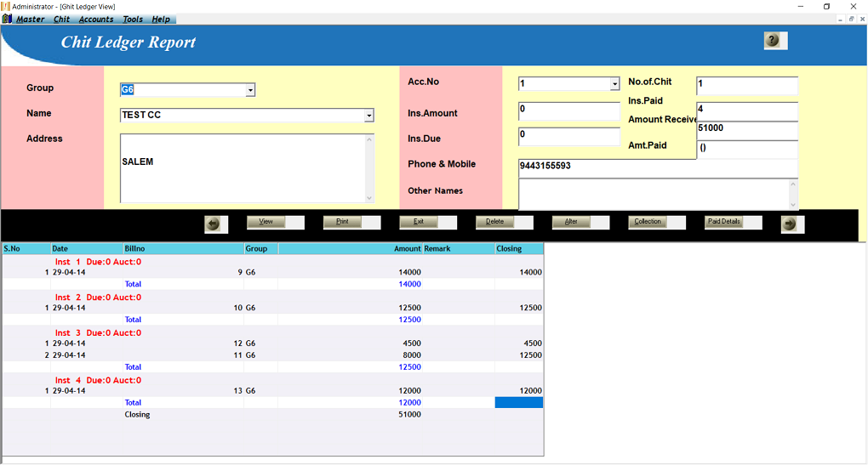
Task: Expand the Group G6 dropdown
Action: point(250,90)
